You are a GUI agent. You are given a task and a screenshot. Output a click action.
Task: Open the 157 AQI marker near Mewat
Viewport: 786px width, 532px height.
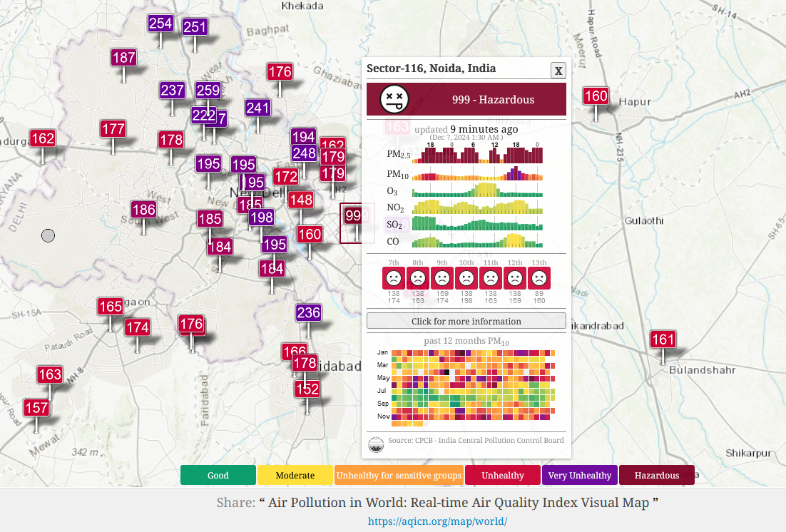tap(36, 408)
